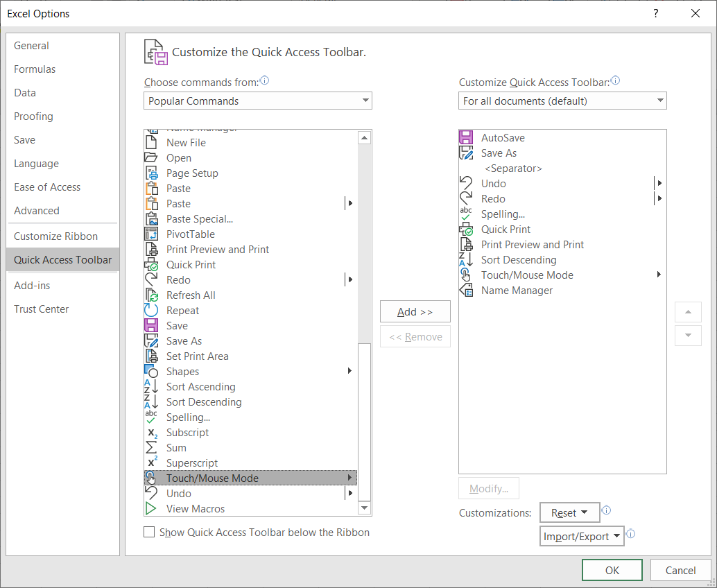Viewport: 717px width, 588px height.
Task: Select Quick Print text in right toolbar list
Action: (506, 229)
